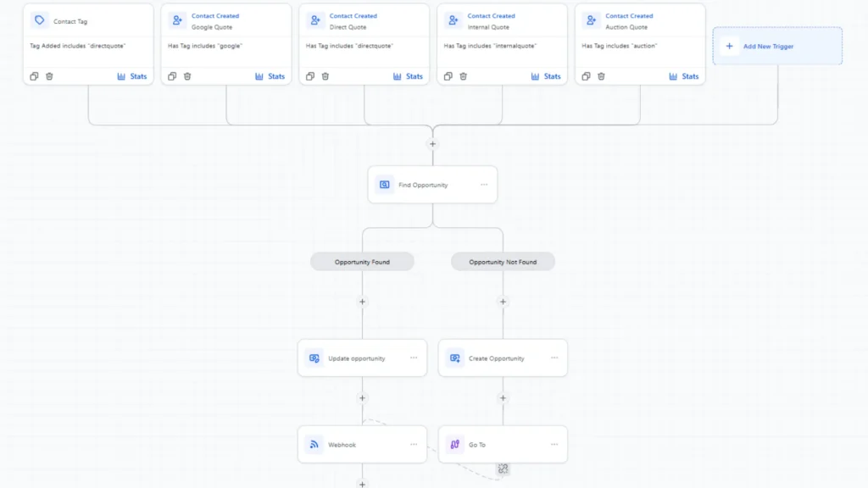The width and height of the screenshot is (868, 488).
Task: Click the Auction Quote contact icon
Action: [x=591, y=20]
